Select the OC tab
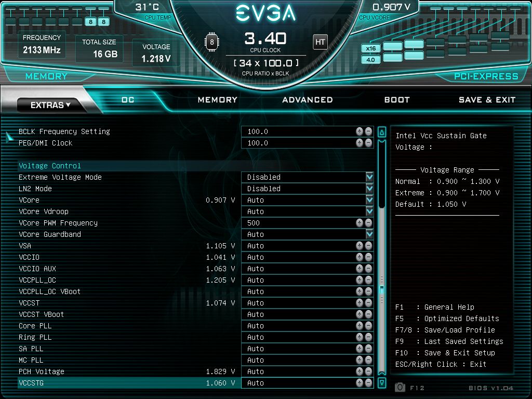The image size is (532, 399). 128,100
